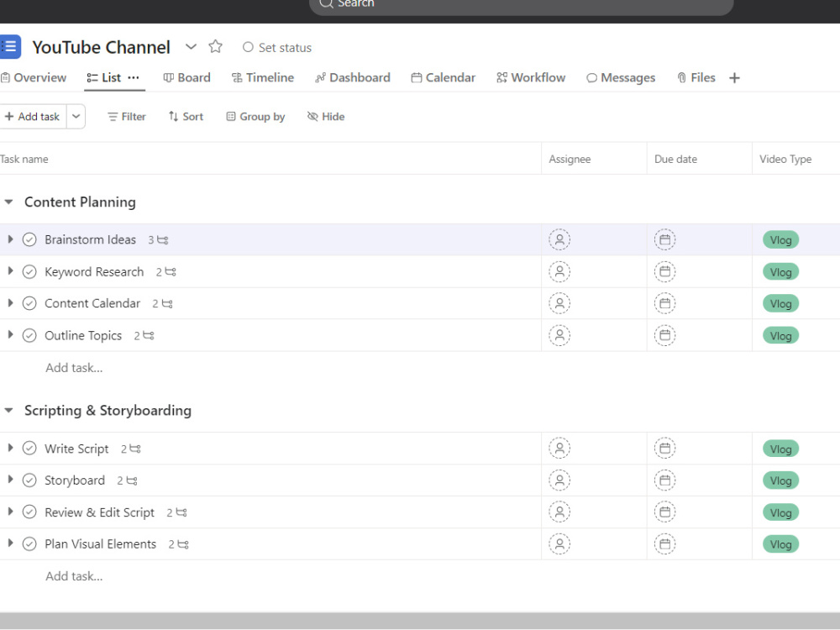The image size is (840, 630).
Task: Set an assignee for Brainstorm Ideas
Action: [559, 239]
